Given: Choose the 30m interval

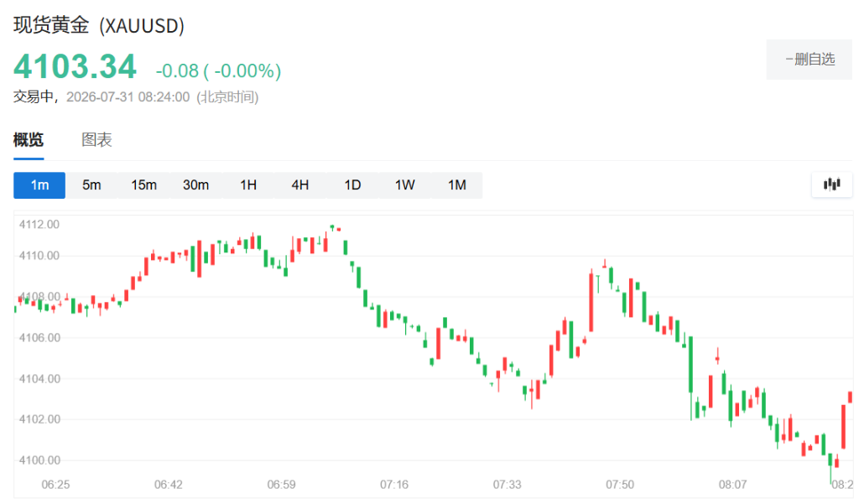Looking at the screenshot, I should coord(195,185).
